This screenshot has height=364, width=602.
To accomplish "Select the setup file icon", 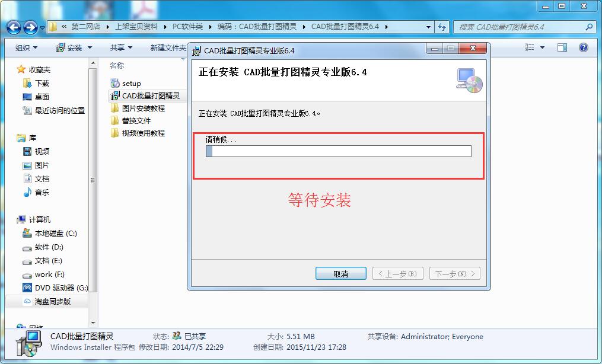I will (115, 83).
